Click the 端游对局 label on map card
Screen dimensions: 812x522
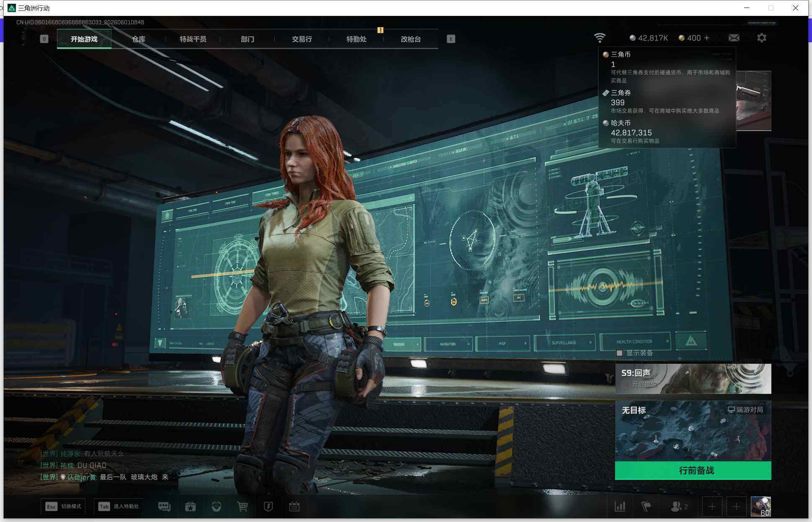[x=745, y=409]
